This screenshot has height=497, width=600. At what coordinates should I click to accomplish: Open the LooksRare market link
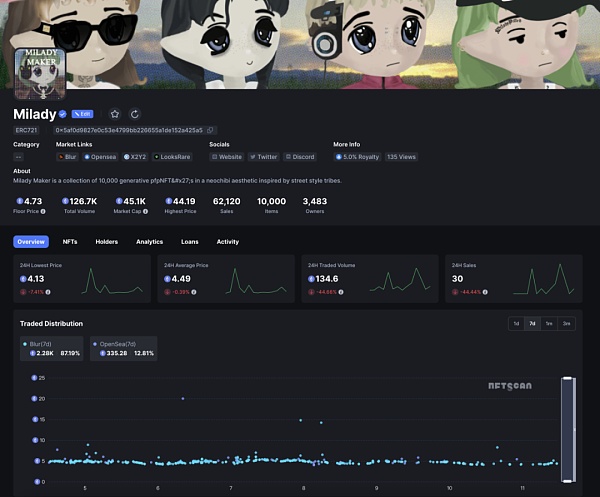click(x=172, y=157)
